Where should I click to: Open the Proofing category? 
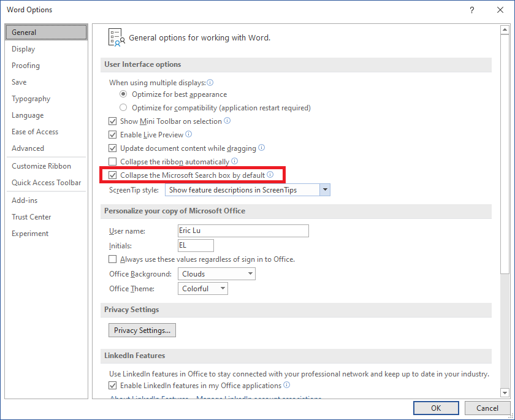(x=46, y=66)
